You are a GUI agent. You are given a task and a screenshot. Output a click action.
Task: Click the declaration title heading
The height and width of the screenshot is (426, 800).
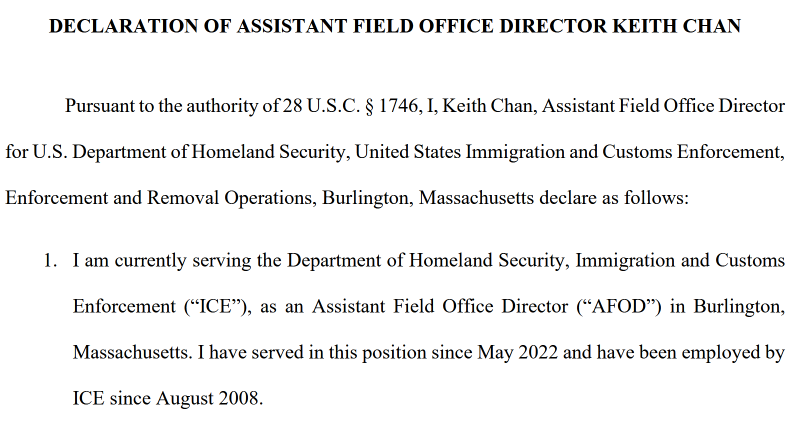[x=394, y=26]
